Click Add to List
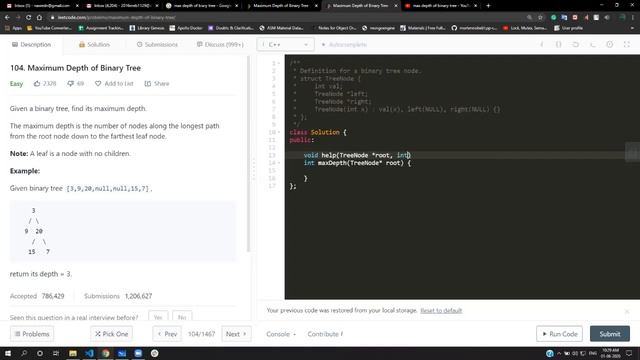Image resolution: width=640 pixels, height=360 pixels. pyautogui.click(x=114, y=84)
